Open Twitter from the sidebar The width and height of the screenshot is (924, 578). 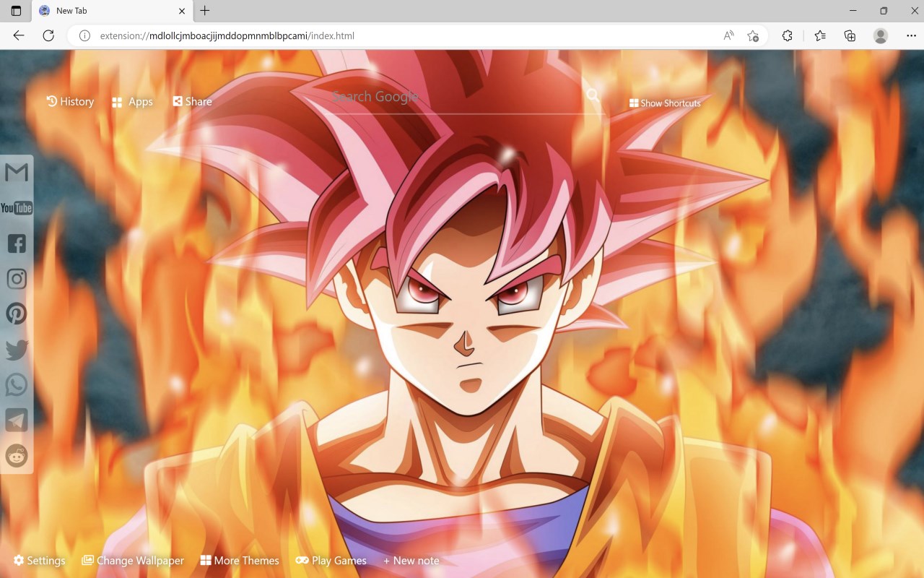click(x=17, y=350)
